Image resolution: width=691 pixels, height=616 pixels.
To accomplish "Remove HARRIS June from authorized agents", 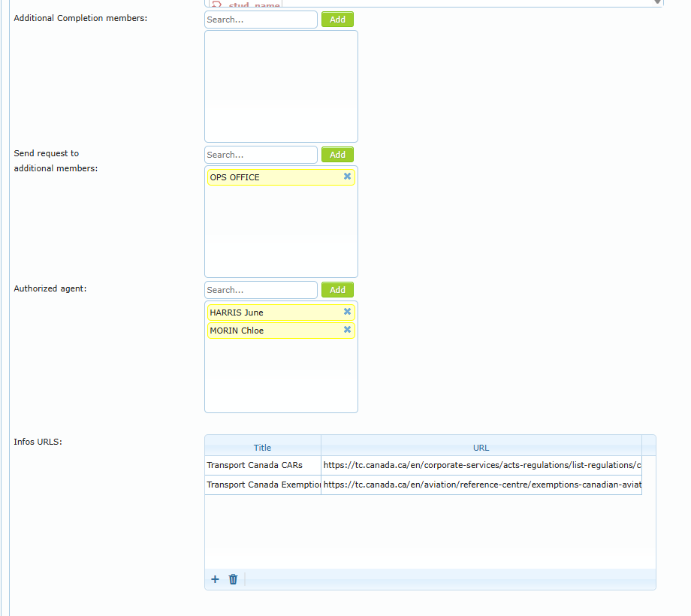I will coord(347,312).
